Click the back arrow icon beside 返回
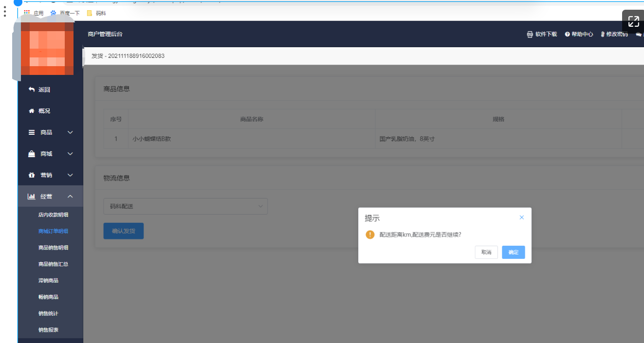 coord(32,90)
